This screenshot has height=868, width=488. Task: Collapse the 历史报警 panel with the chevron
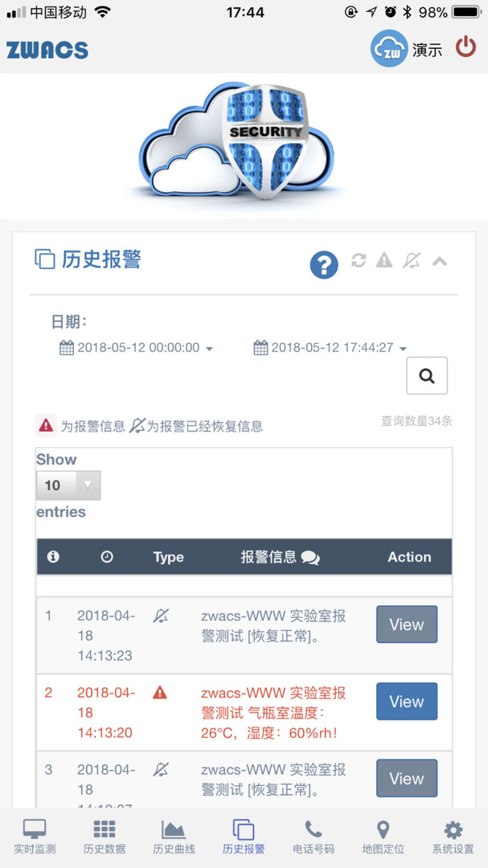(x=439, y=260)
